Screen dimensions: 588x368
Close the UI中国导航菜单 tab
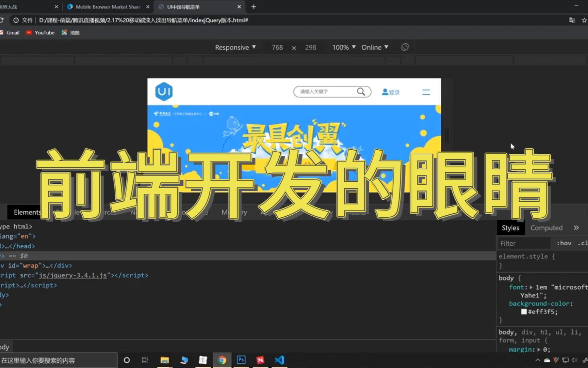[239, 6]
